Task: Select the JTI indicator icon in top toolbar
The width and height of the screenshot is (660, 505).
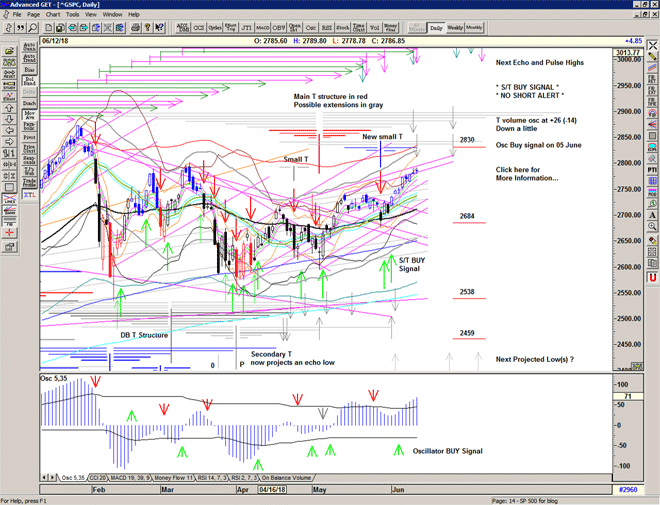Action: 243,28
